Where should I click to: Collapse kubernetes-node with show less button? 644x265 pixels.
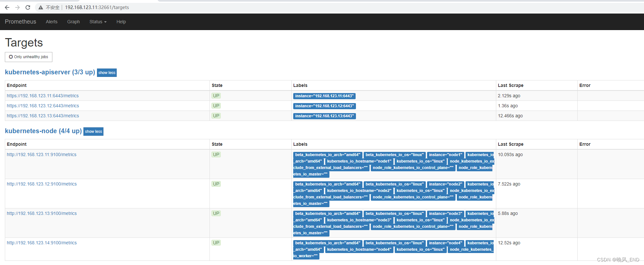93,132
